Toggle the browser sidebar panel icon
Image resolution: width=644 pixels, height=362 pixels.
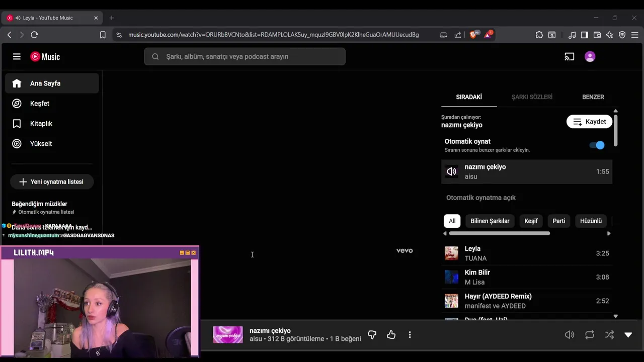(585, 35)
